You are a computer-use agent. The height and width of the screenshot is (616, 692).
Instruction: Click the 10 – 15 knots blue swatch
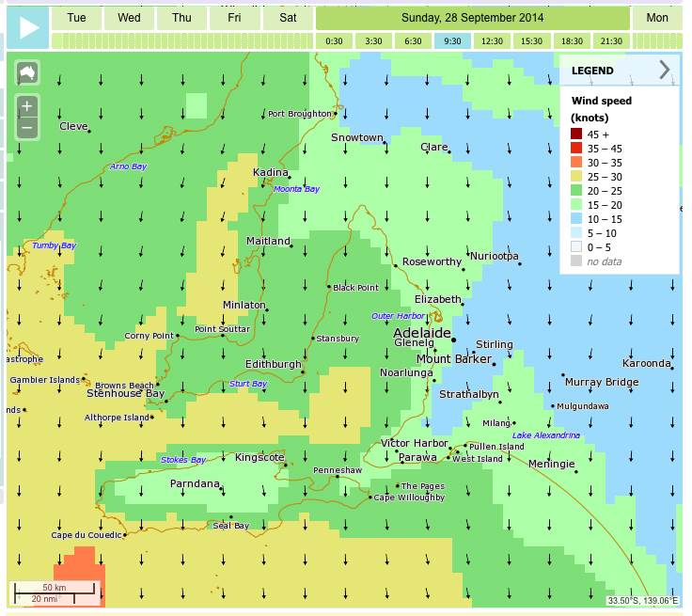pos(576,219)
